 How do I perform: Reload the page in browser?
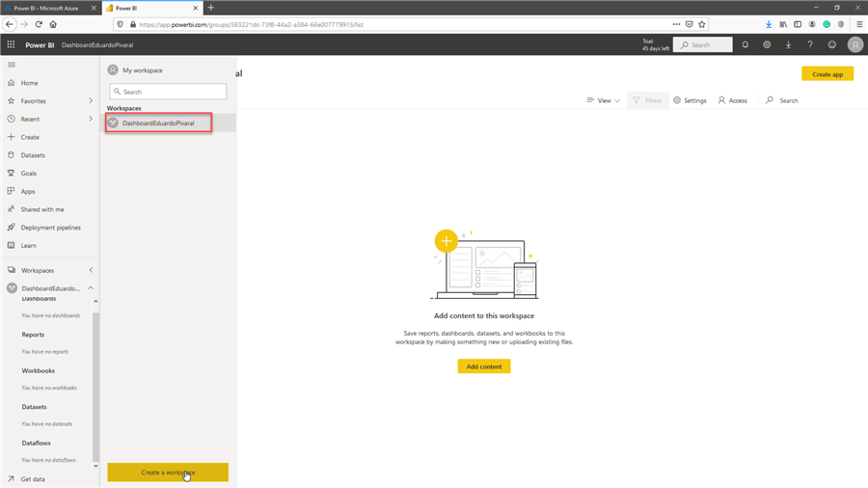(39, 24)
